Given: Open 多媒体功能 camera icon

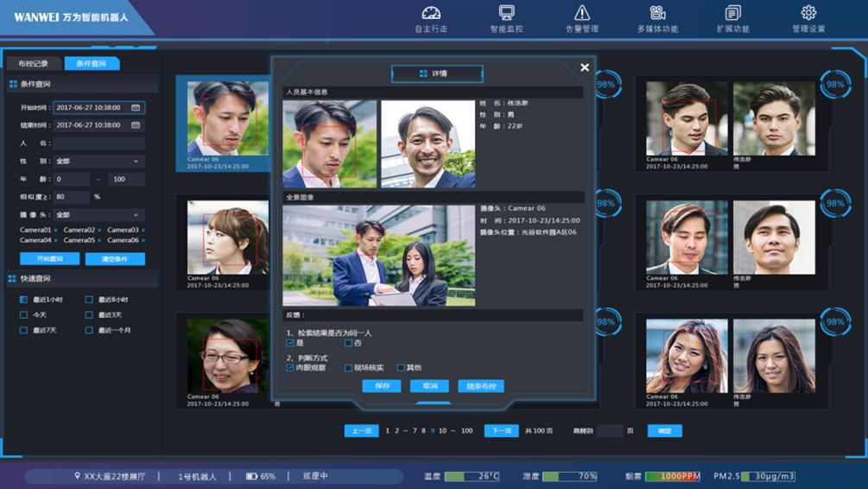Looking at the screenshot, I should point(657,13).
